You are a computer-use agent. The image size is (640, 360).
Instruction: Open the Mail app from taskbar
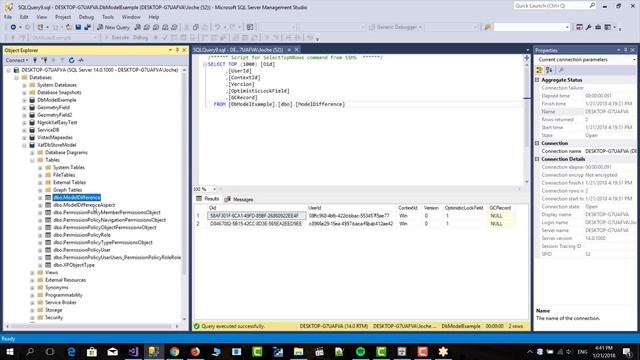[113, 351]
